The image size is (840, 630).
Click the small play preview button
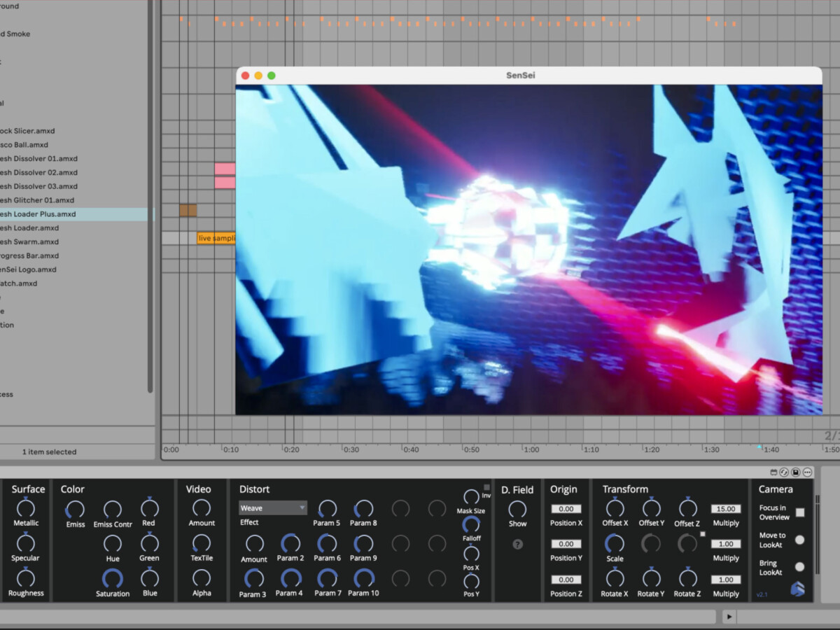729,617
